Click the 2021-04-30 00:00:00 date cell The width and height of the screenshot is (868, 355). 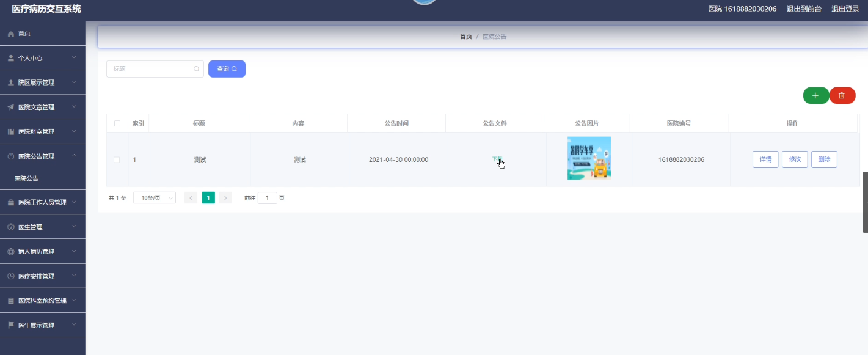click(398, 159)
